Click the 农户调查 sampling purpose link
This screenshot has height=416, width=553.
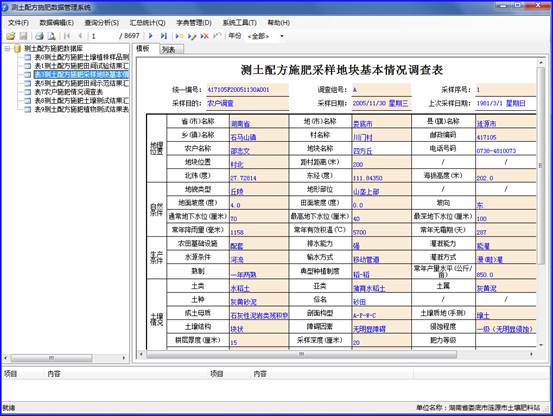220,103
